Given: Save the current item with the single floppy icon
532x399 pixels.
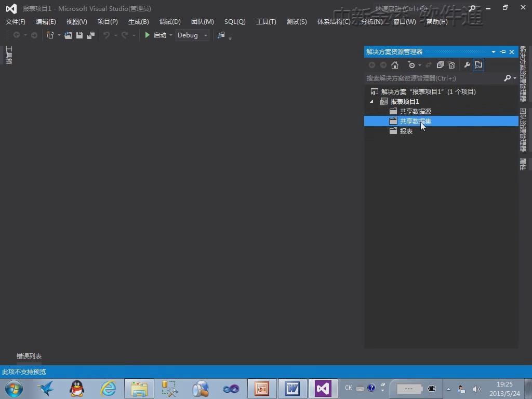Looking at the screenshot, I should point(79,35).
